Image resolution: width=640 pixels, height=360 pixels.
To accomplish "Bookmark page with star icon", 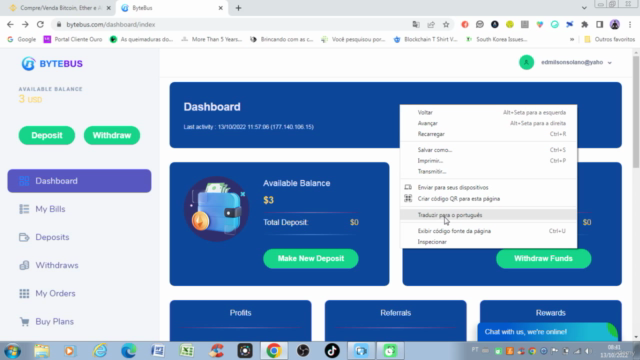I will (x=446, y=24).
